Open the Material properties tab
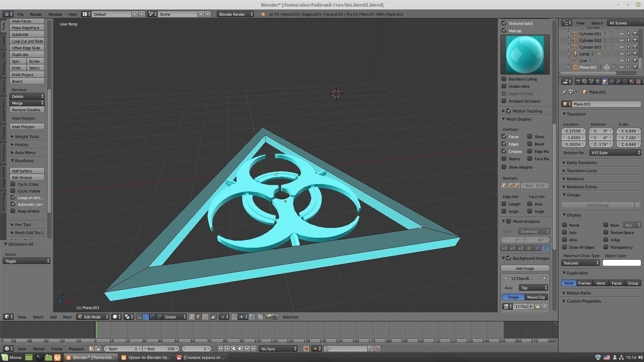The image size is (644, 362). 632,81
